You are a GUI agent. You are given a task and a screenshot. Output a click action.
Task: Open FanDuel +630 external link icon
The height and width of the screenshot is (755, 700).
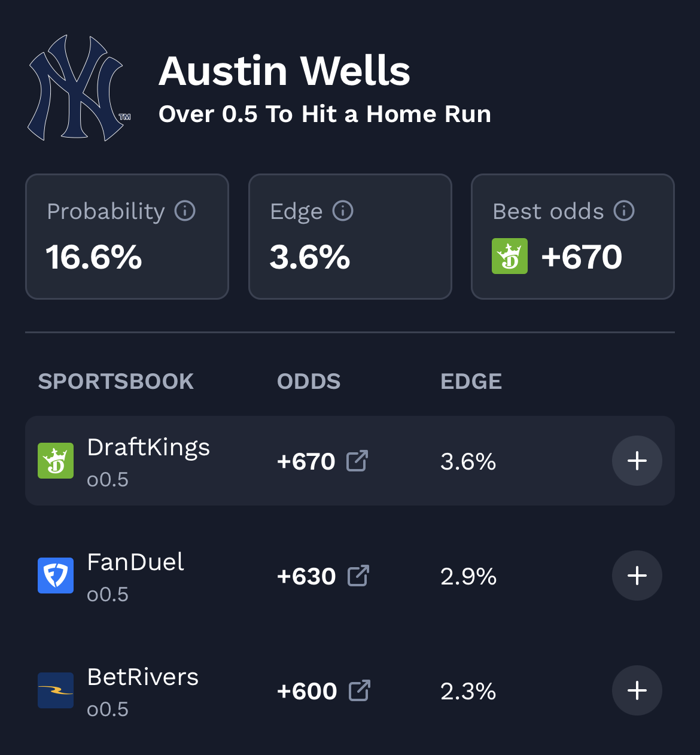point(358,576)
